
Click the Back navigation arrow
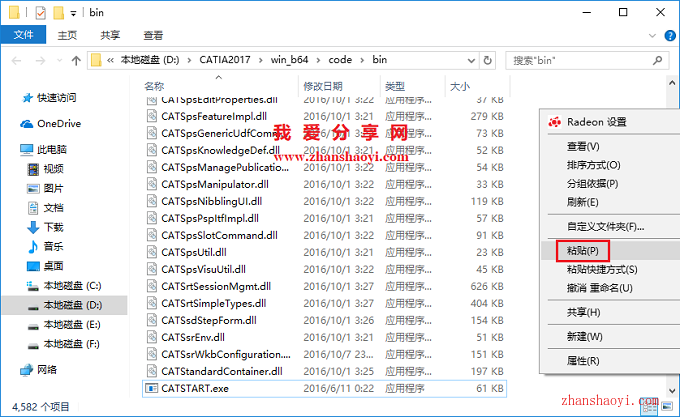pos(16,60)
